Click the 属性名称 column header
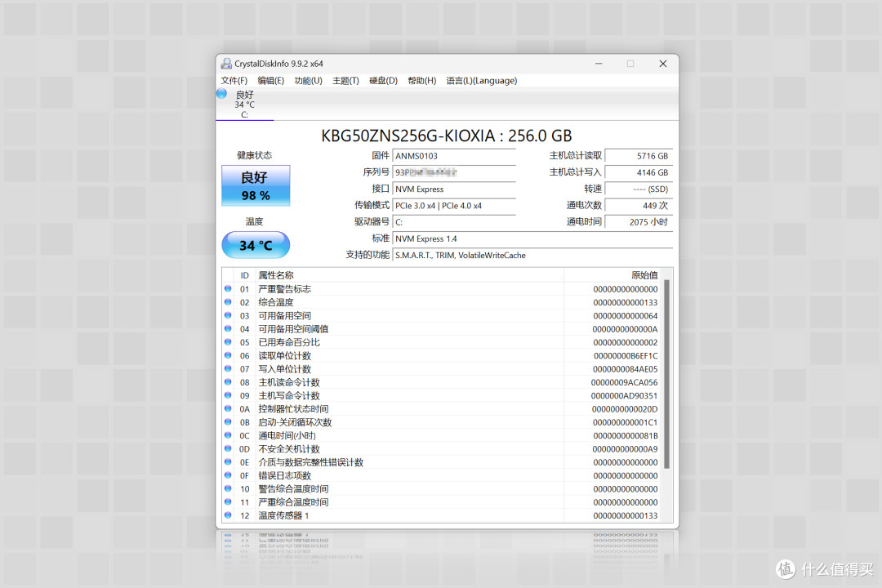The width and height of the screenshot is (882, 588). click(x=409, y=275)
